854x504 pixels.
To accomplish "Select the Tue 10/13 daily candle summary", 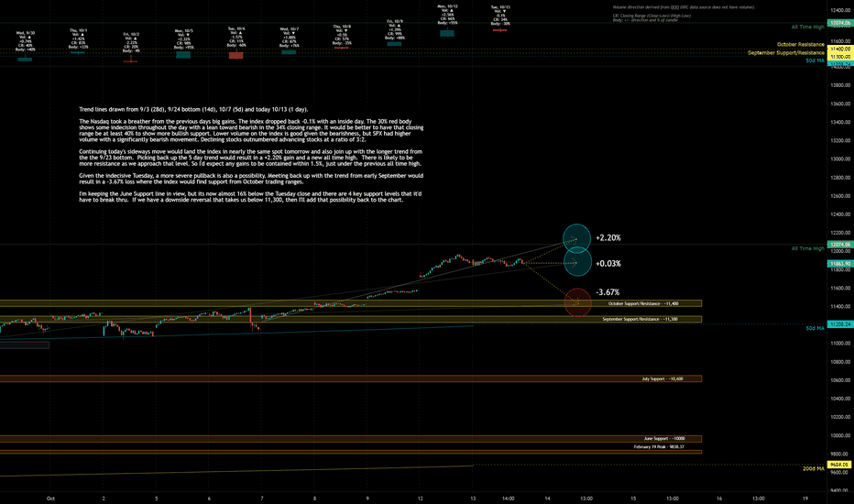I will tap(500, 16).
